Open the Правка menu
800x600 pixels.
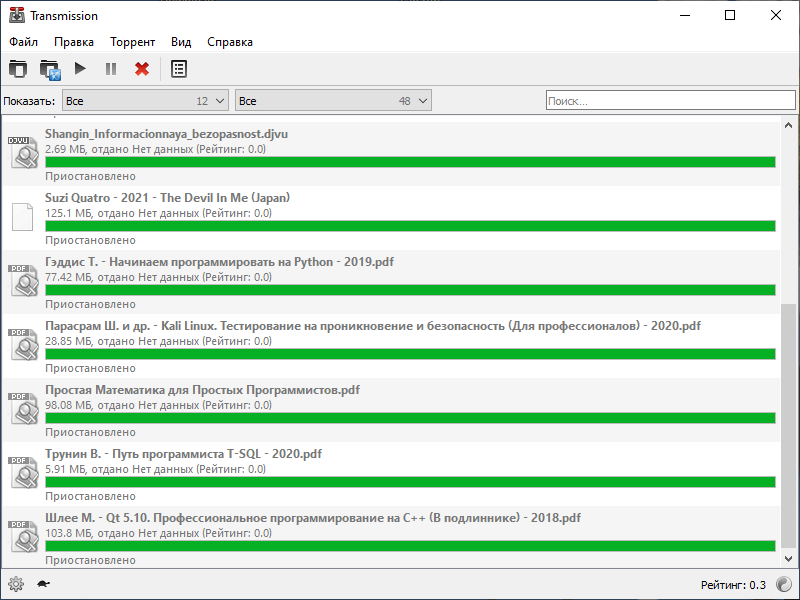click(x=74, y=42)
